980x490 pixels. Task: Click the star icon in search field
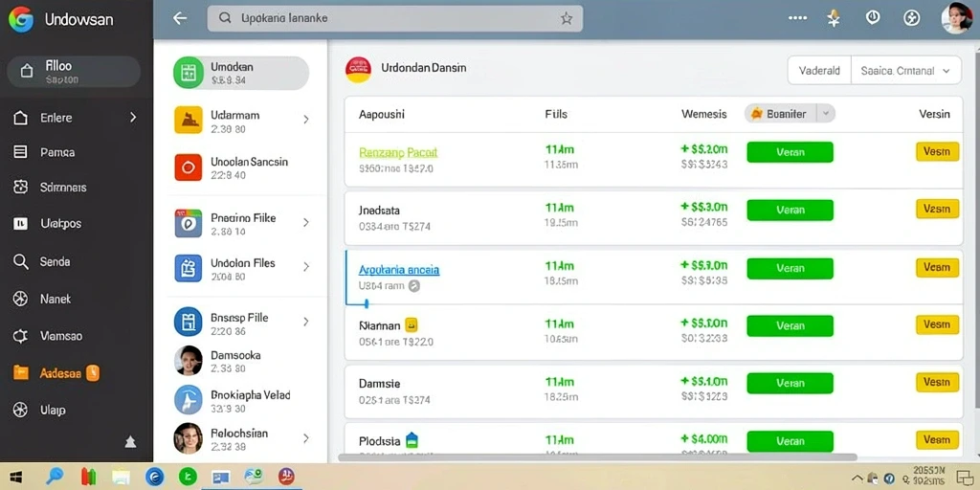tap(567, 19)
